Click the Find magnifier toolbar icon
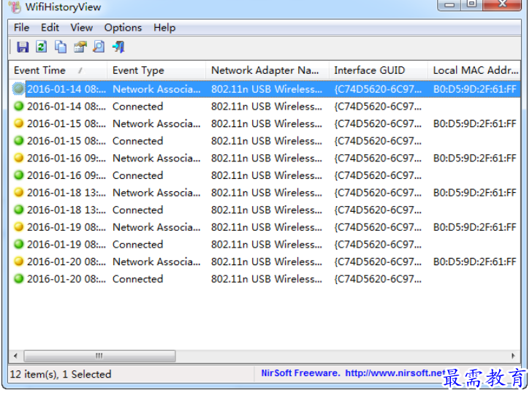This screenshot has height=401, width=532. (x=99, y=47)
